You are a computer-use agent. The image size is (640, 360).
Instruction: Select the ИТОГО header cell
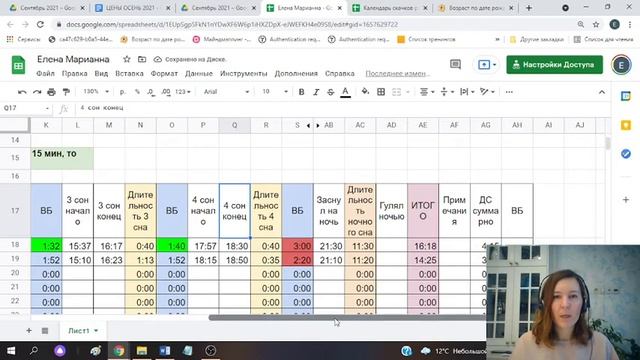coord(423,211)
